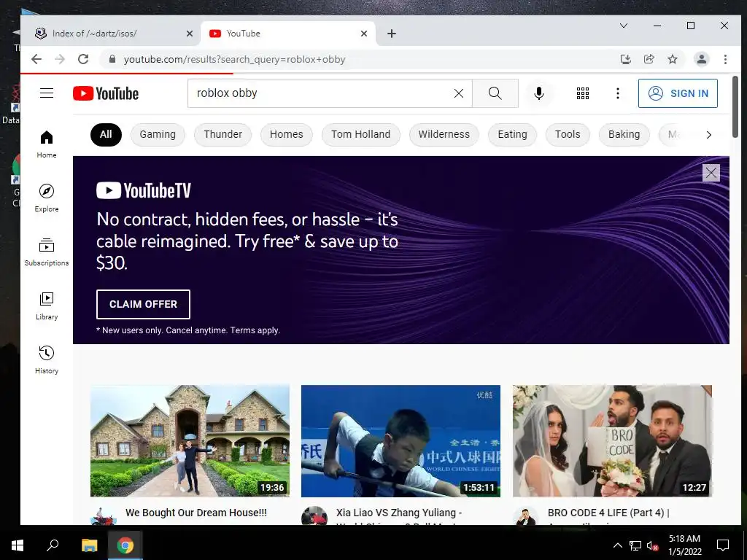The width and height of the screenshot is (747, 560).
Task: Open Explore in the sidebar
Action: pos(47,198)
